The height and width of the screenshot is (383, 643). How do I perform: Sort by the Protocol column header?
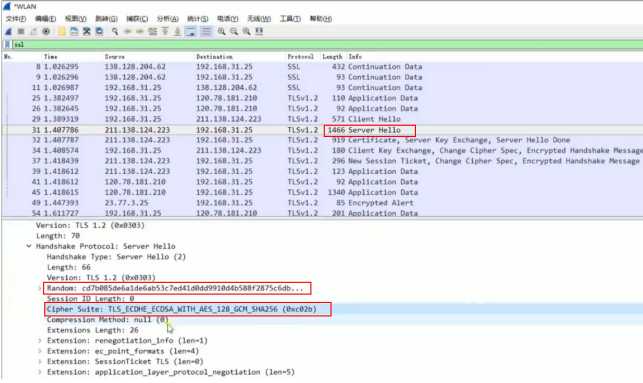(301, 57)
